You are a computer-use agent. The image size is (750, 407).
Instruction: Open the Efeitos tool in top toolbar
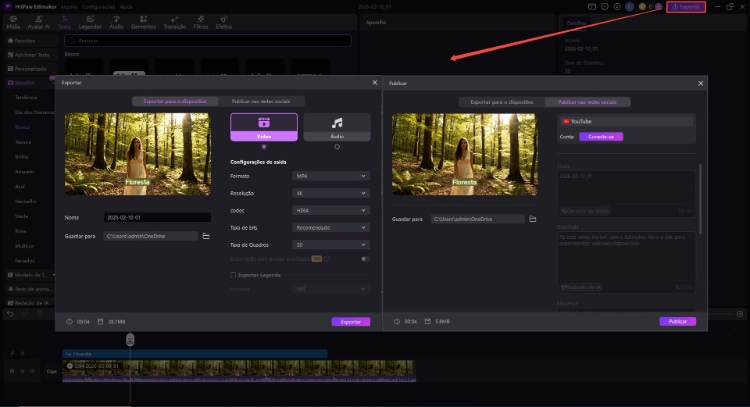click(x=224, y=22)
